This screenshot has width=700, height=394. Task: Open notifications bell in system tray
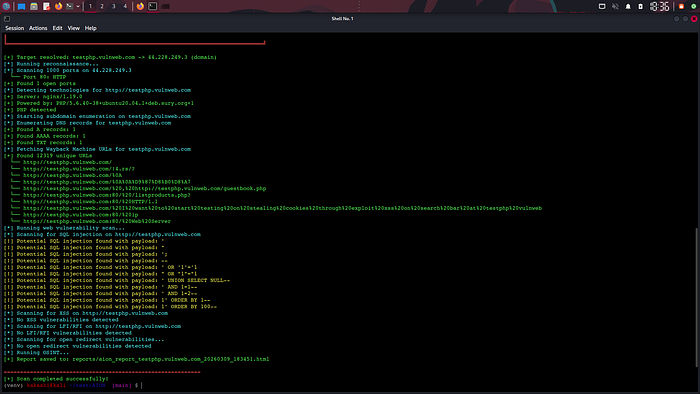[x=628, y=6]
